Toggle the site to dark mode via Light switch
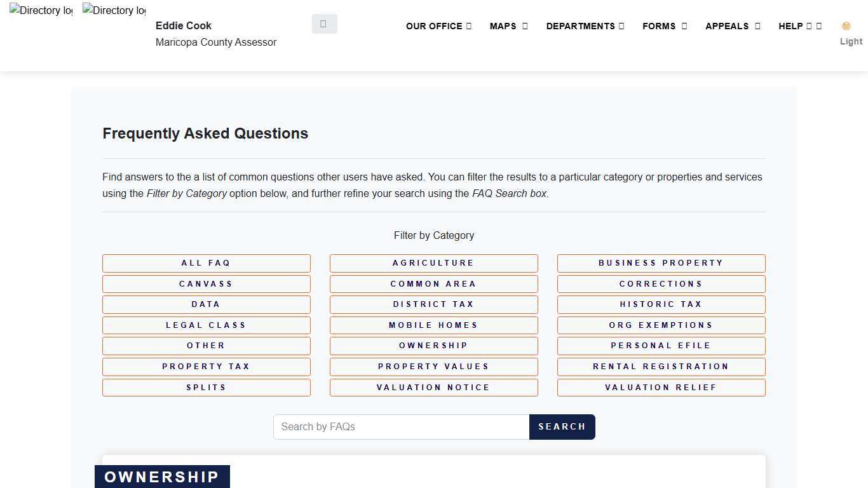The width and height of the screenshot is (868, 488). point(851,41)
